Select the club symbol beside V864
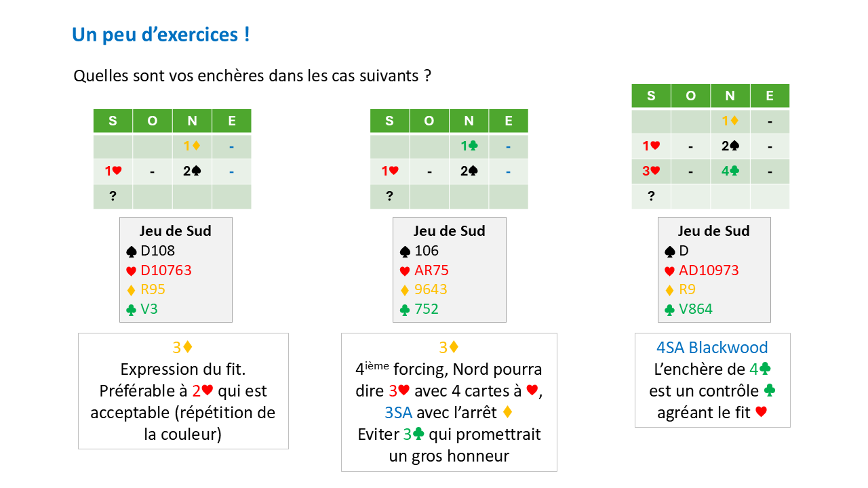Image resolution: width=868 pixels, height=488 pixels. coord(670,310)
